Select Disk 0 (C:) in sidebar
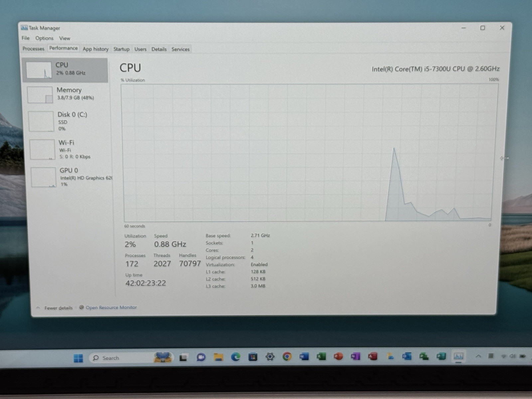 pos(66,121)
